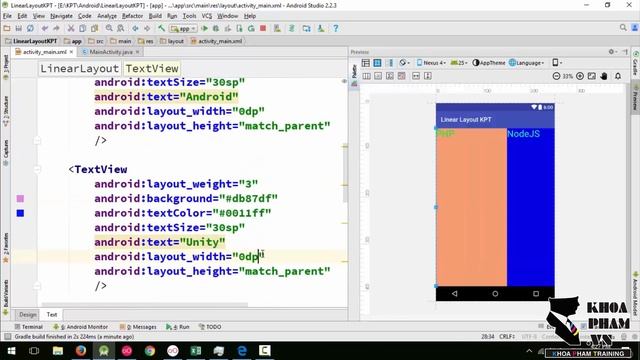This screenshot has width=640, height=360.
Task: Click the res folder breadcrumb
Action: pyautogui.click(x=146, y=41)
